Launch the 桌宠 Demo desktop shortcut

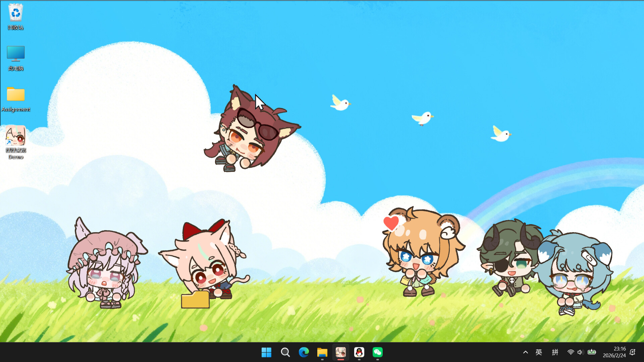[x=15, y=136]
